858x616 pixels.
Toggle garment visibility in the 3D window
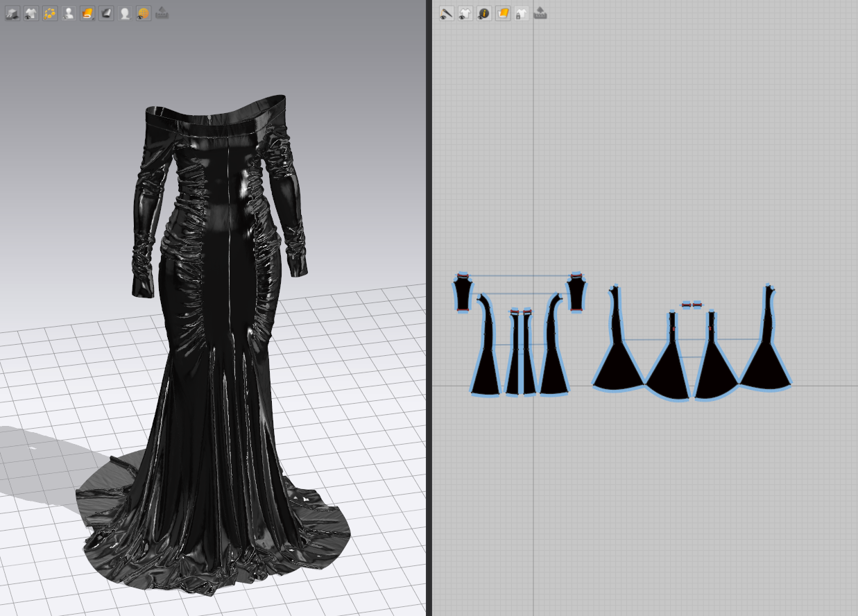click(x=31, y=13)
